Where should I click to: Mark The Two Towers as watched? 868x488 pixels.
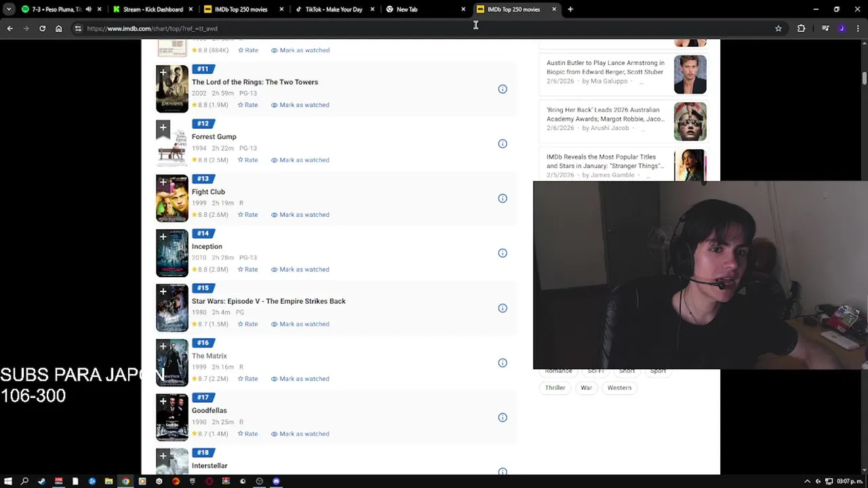(300, 105)
